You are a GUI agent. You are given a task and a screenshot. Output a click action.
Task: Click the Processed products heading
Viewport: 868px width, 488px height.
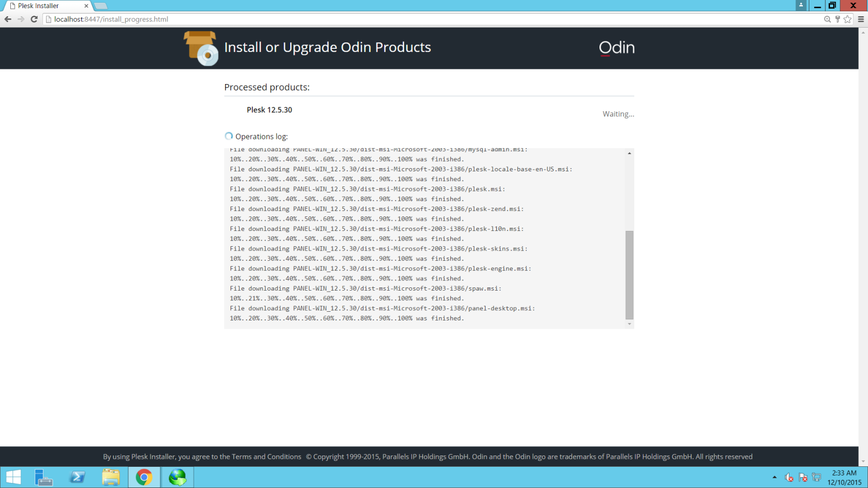[267, 87]
